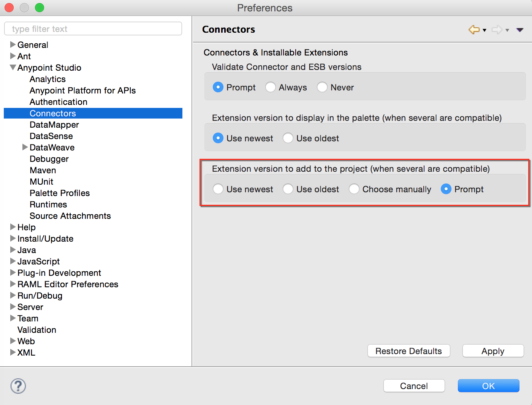Click the Restore Defaults button
Viewport: 532px width, 405px height.
point(408,351)
